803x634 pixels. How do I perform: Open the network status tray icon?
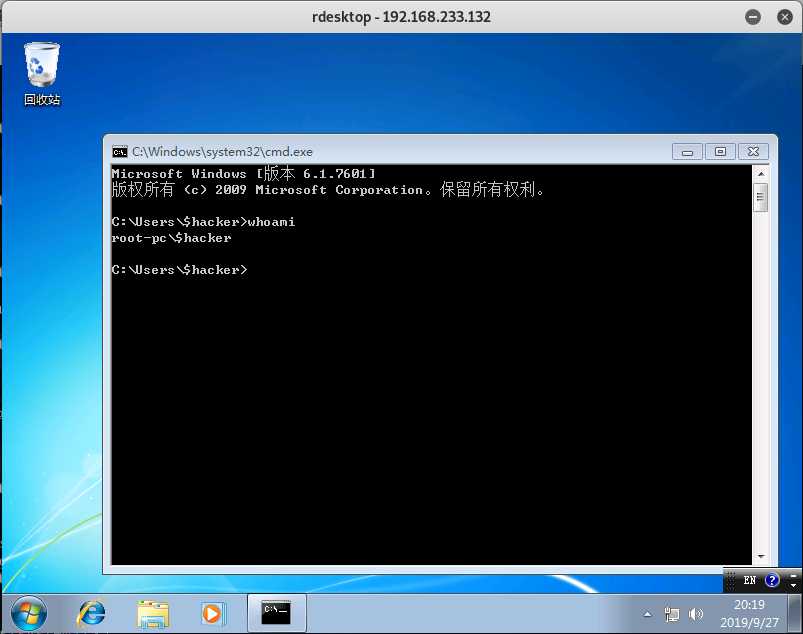672,614
